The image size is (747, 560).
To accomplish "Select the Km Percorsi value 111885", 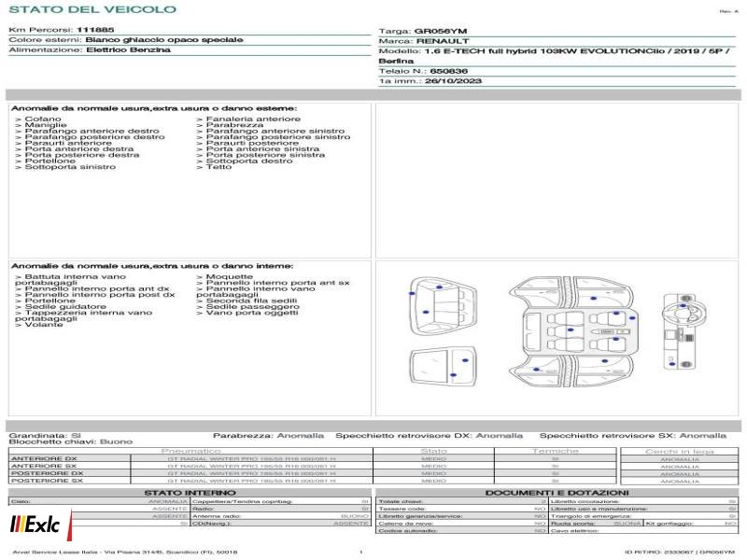I will pyautogui.click(x=95, y=30).
